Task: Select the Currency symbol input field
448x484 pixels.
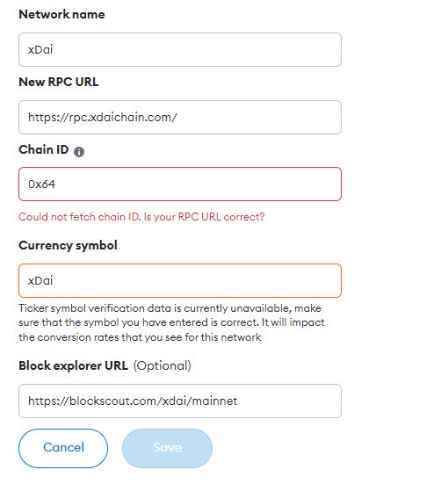Action: coord(180,280)
